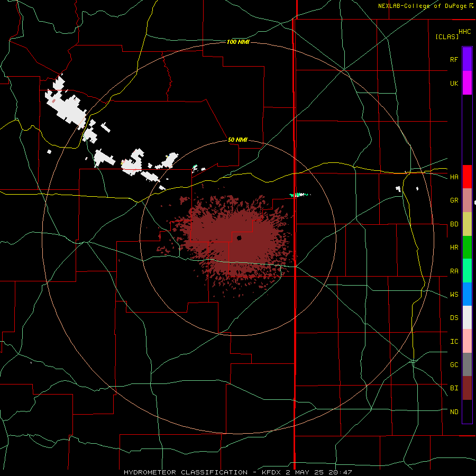Click the HHC product label
476x476 pixels.
click(x=465, y=32)
